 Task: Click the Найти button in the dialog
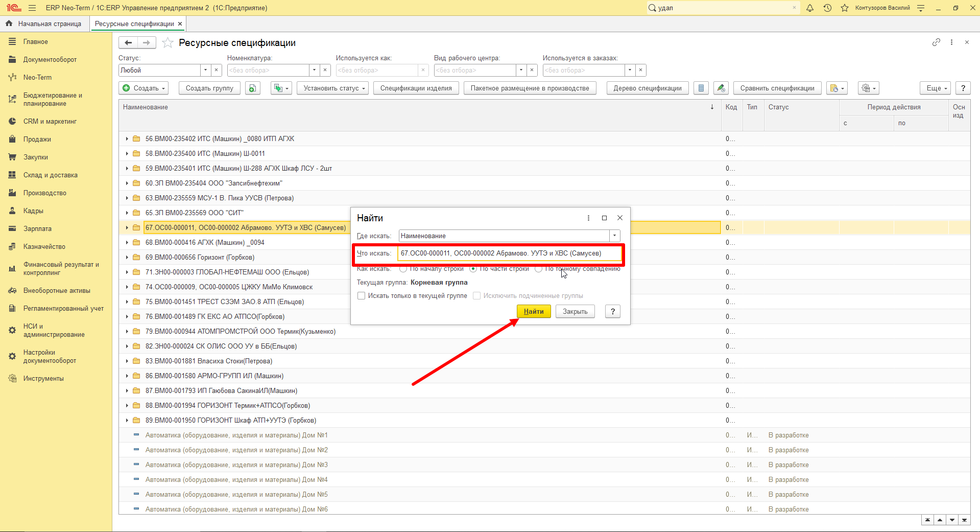pos(534,311)
